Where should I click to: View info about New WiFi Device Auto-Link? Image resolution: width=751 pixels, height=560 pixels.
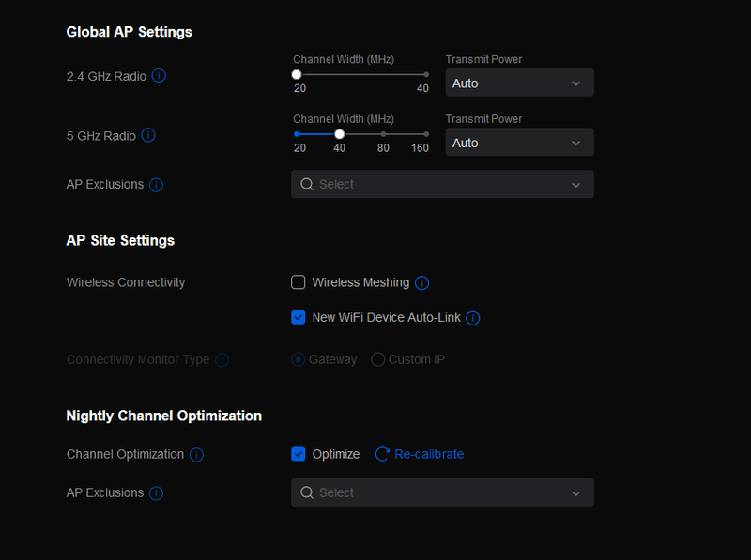pos(473,318)
